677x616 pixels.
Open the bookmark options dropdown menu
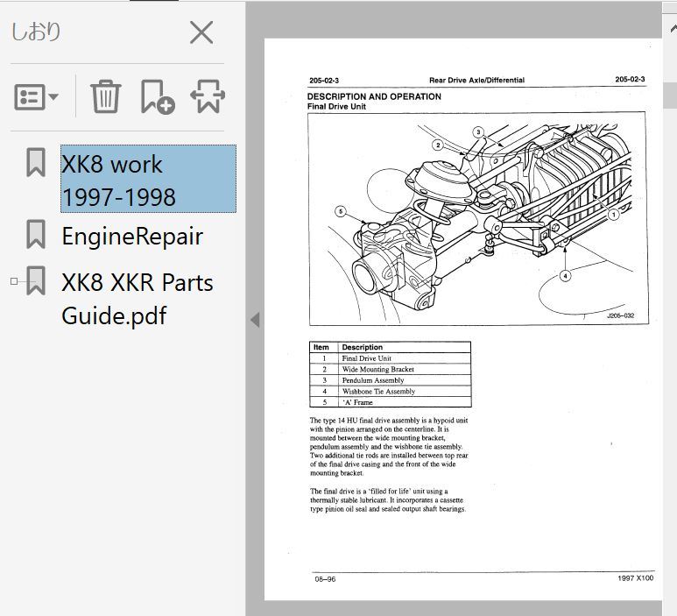click(36, 96)
